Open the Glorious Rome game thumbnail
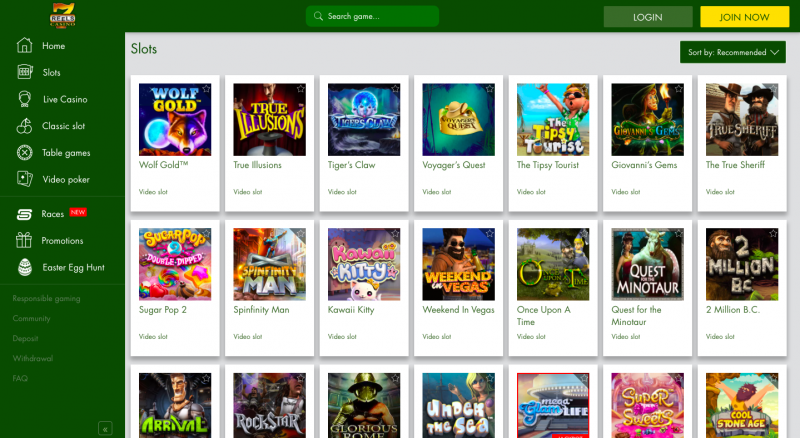 [364, 405]
